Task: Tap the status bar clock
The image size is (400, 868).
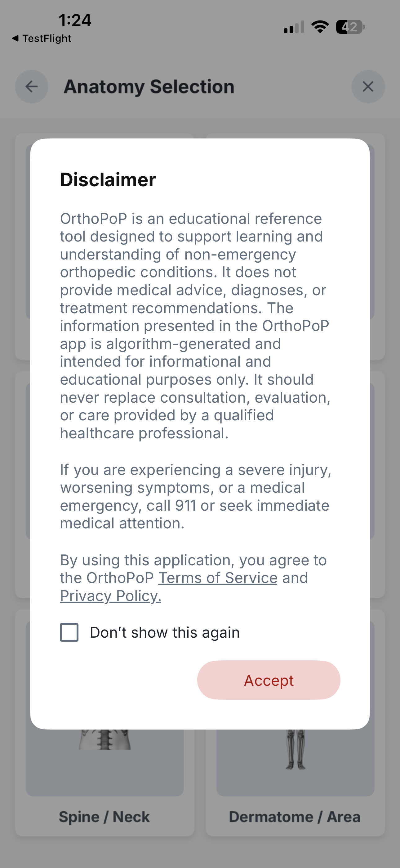Action: tap(75, 20)
